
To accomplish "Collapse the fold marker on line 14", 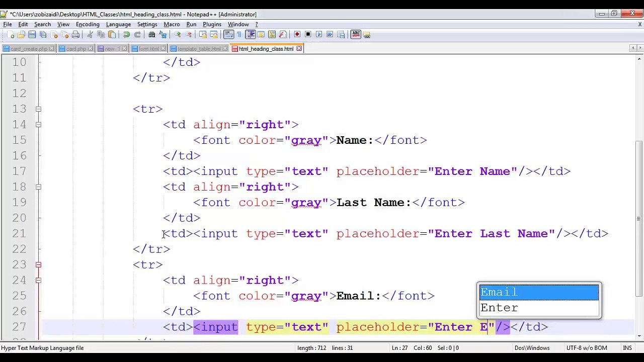I will (x=38, y=125).
